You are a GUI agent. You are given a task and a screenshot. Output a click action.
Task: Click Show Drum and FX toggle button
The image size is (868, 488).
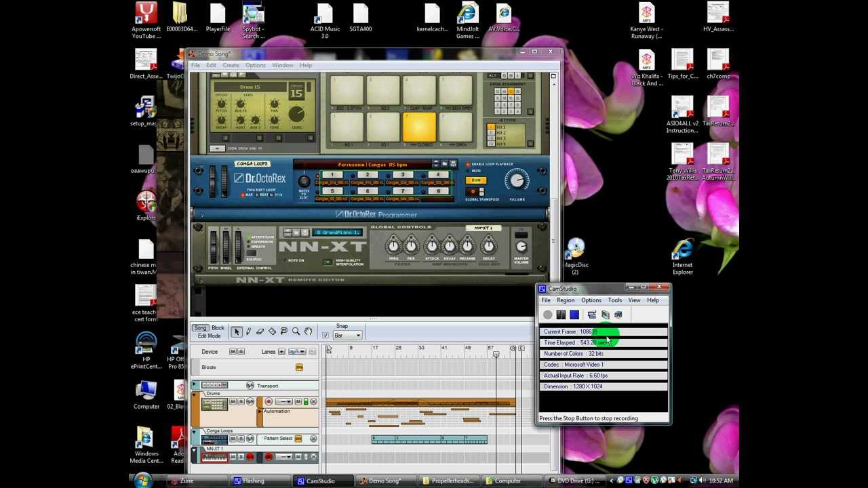point(216,148)
